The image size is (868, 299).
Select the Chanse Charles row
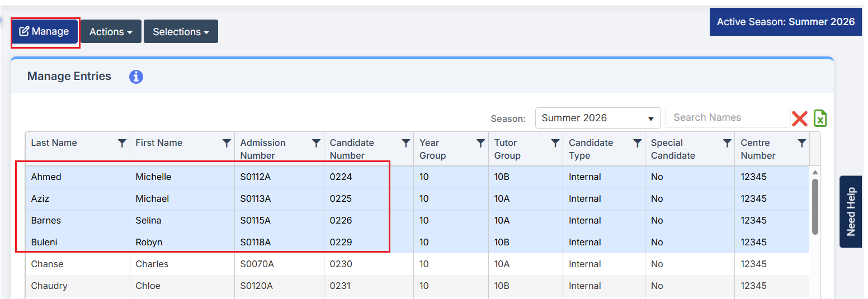(168, 264)
